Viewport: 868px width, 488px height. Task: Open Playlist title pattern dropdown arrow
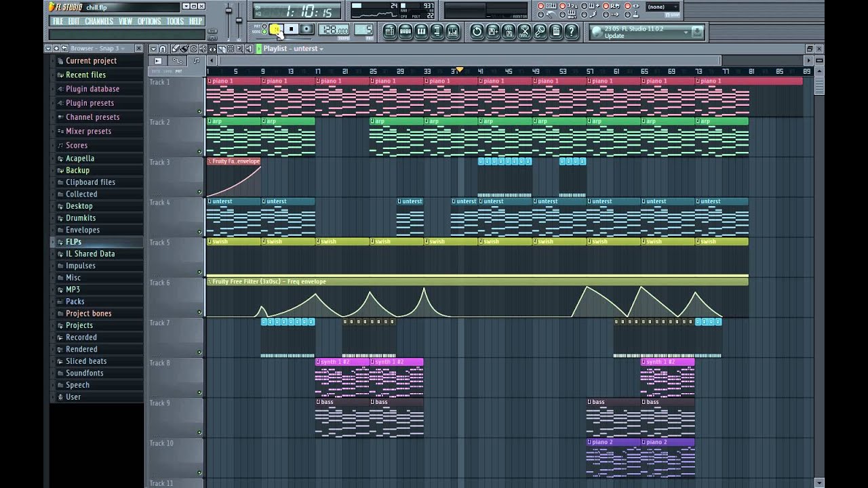tap(321, 49)
